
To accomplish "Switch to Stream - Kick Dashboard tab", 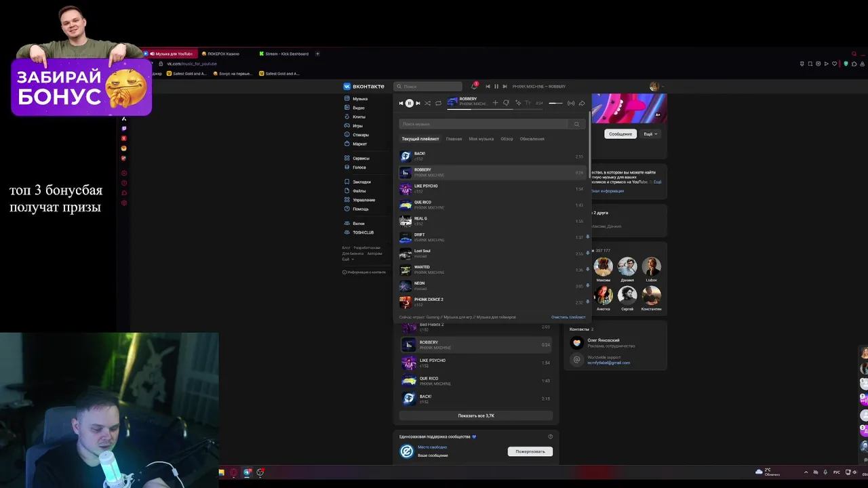I will 285,54.
